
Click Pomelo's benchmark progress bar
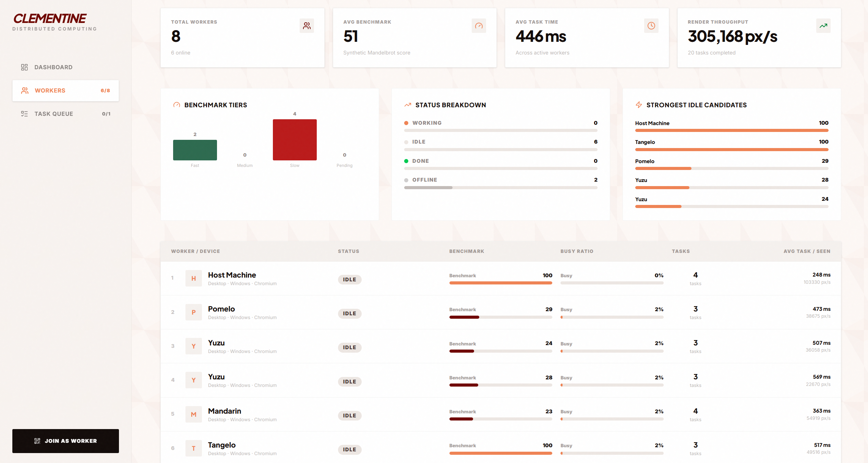[501, 317]
